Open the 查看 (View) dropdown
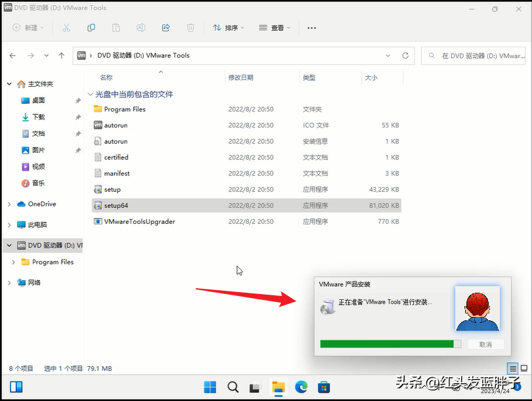 (x=274, y=28)
